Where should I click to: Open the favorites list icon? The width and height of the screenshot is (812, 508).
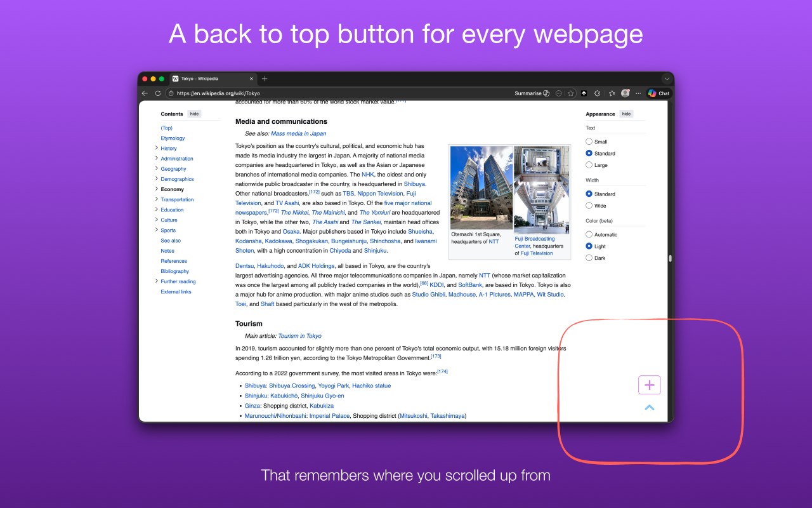point(612,93)
